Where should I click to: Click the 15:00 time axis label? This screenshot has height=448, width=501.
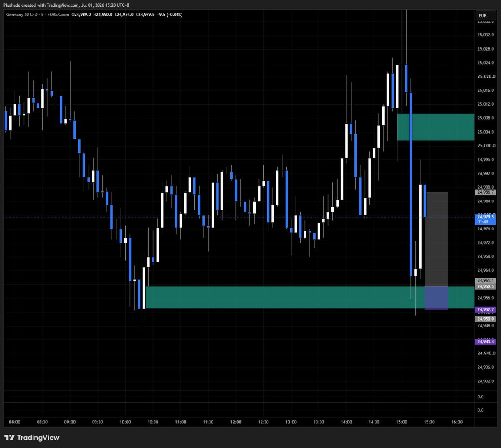(402, 422)
